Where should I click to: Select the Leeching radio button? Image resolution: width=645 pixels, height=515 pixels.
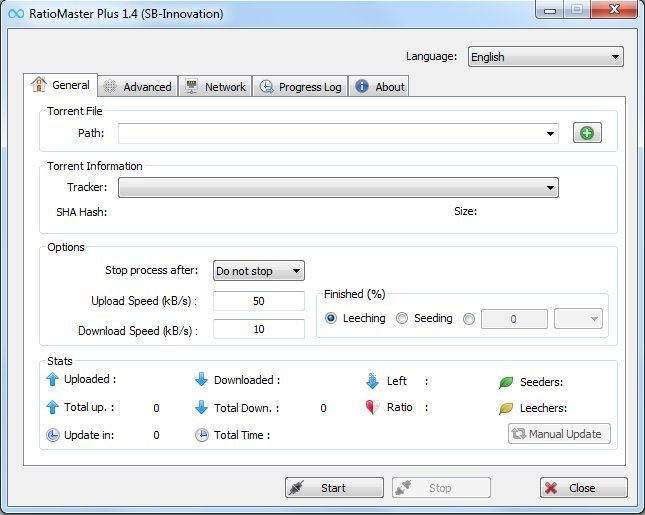pyautogui.click(x=331, y=318)
